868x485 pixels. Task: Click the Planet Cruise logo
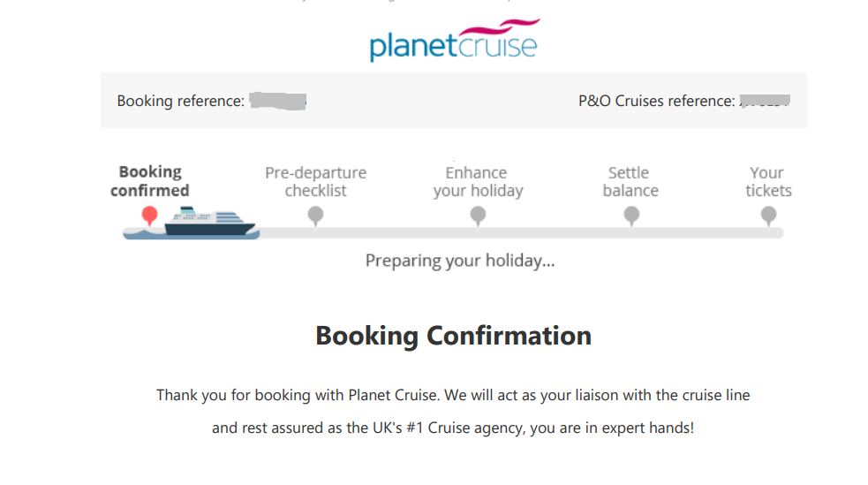pos(454,42)
